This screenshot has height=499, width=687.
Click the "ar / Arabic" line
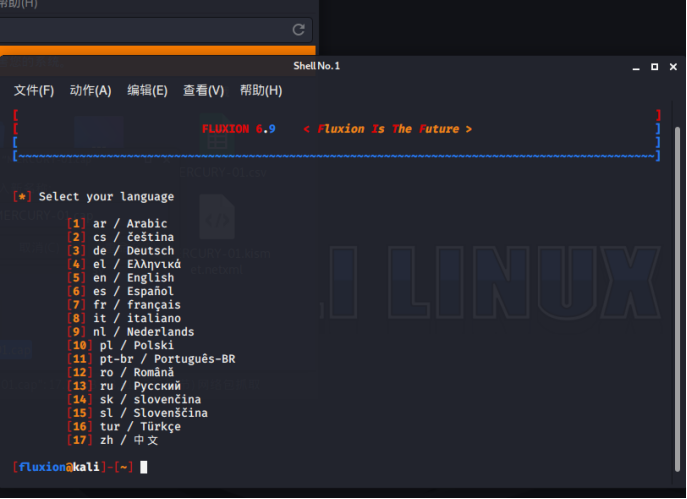coord(117,223)
